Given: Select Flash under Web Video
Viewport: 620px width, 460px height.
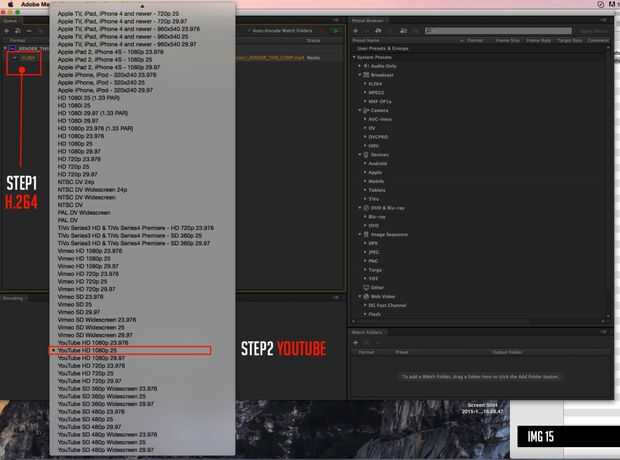Looking at the screenshot, I should tap(374, 314).
